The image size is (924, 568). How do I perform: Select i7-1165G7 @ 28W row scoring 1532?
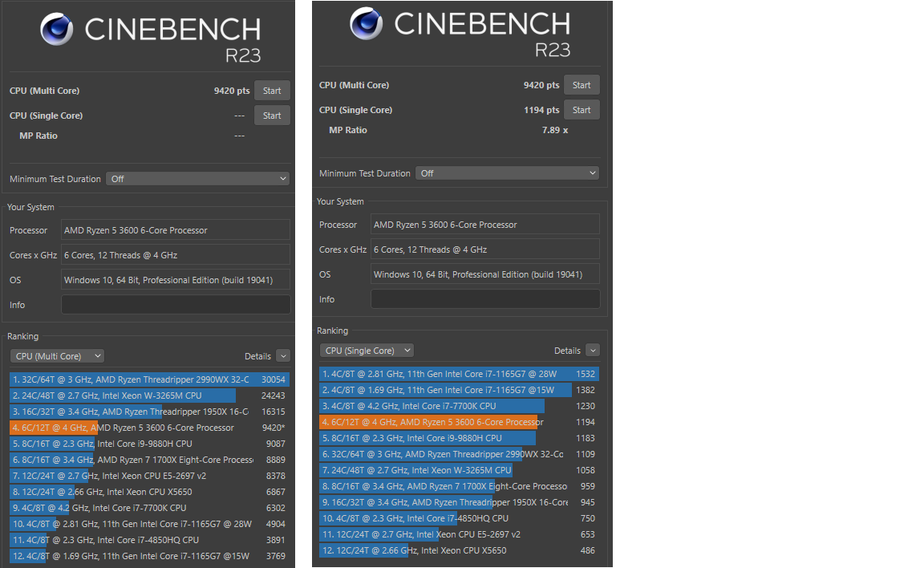459,374
